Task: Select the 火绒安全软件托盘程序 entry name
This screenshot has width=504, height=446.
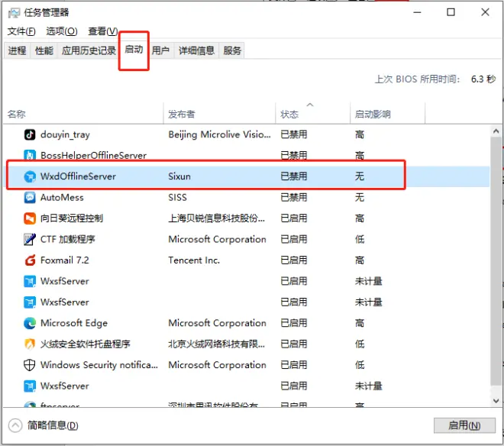Action: pyautogui.click(x=86, y=344)
